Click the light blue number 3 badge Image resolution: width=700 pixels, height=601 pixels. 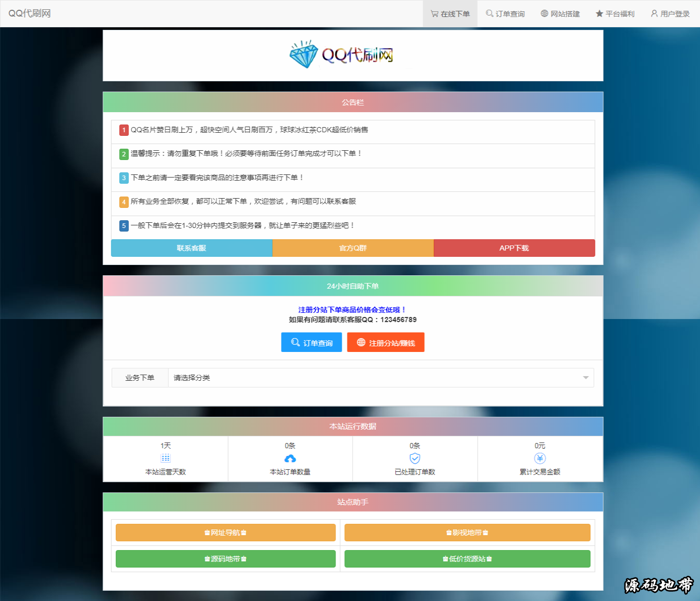click(124, 178)
